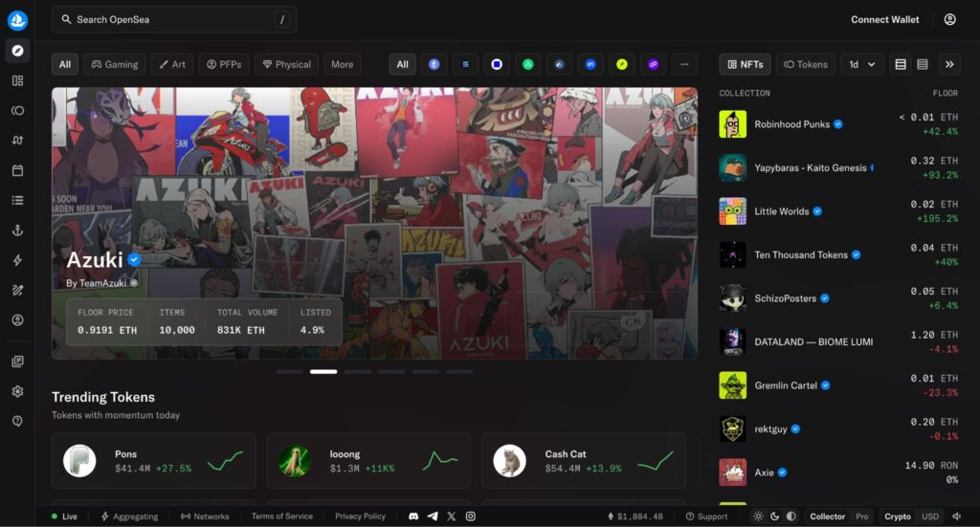Filter by Ethereum chain icon
Image resolution: width=980 pixels, height=527 pixels.
434,64
